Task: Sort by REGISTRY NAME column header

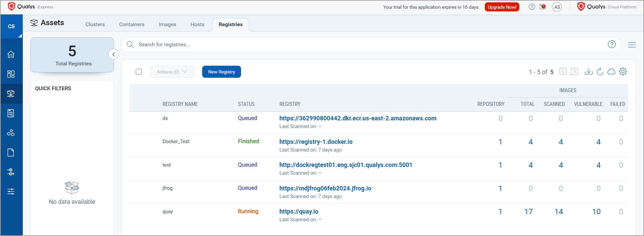Action: click(x=180, y=104)
